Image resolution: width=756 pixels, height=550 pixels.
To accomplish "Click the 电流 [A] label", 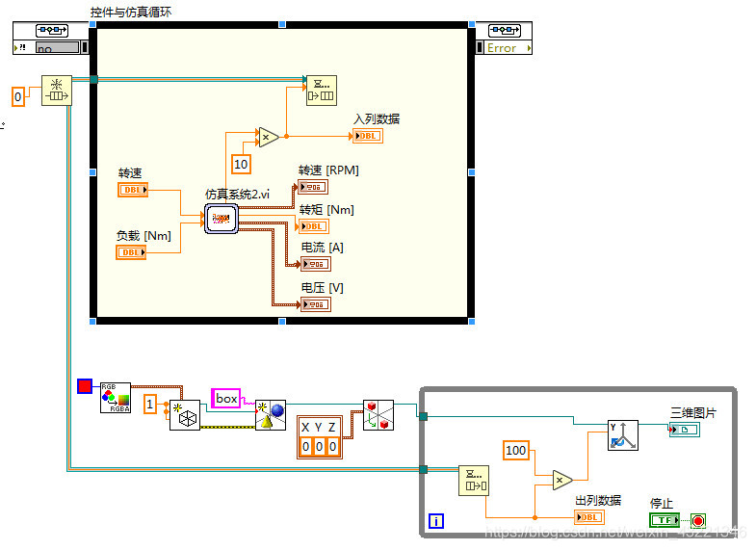I will [322, 248].
